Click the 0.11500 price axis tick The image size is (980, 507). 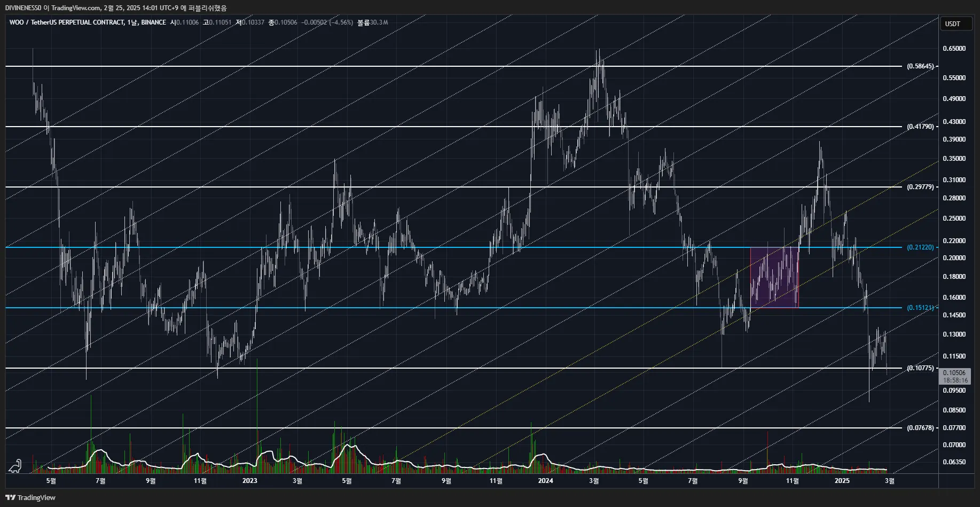(x=954, y=356)
